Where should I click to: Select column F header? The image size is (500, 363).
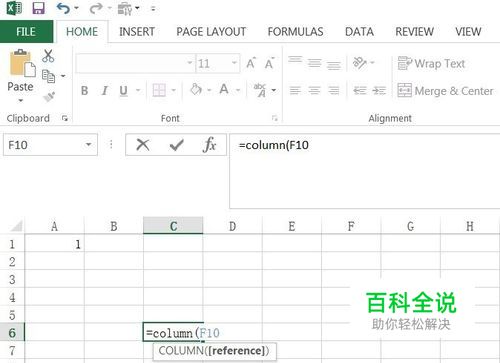351,226
